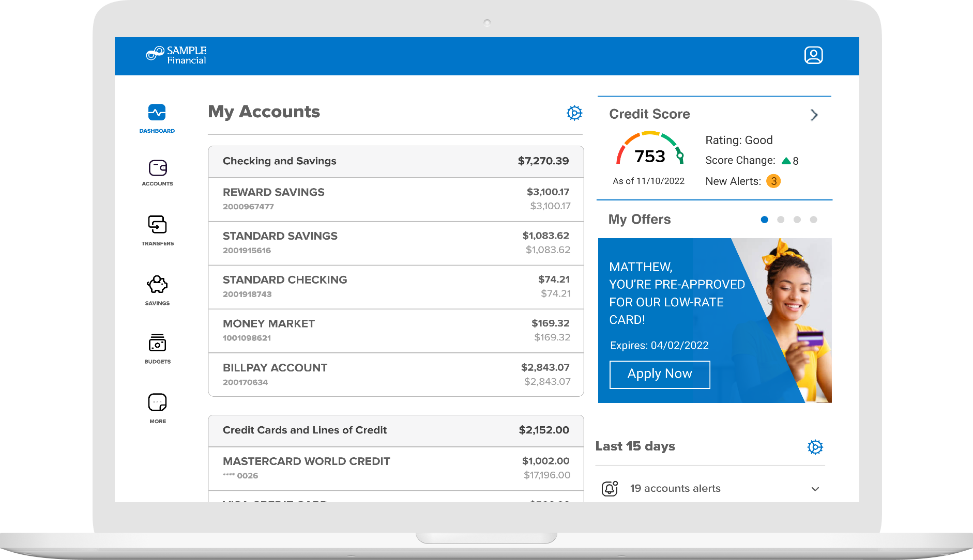Open the user profile icon in header
973x560 pixels.
[813, 55]
